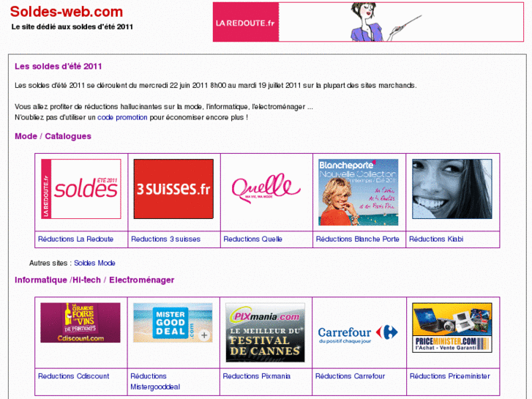
Task: Open the Mister Good Deal beach logo
Action: point(173,323)
